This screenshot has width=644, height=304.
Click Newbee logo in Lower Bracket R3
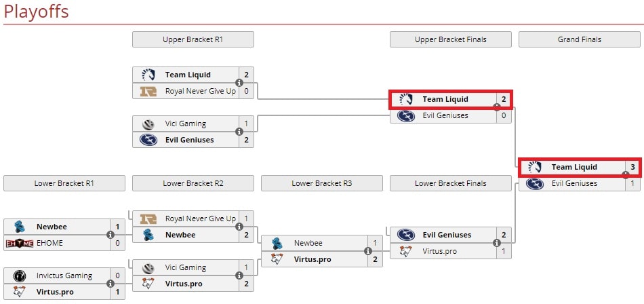point(277,243)
